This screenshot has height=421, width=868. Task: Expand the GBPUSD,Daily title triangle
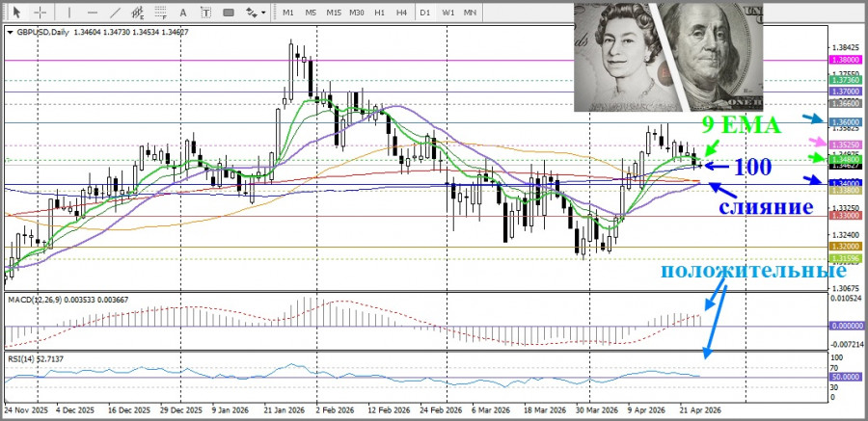point(10,32)
